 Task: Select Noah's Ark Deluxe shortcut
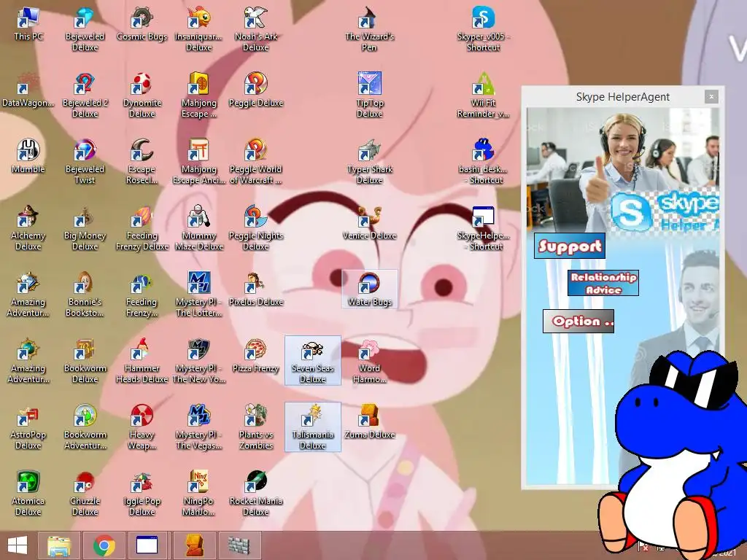click(x=256, y=29)
